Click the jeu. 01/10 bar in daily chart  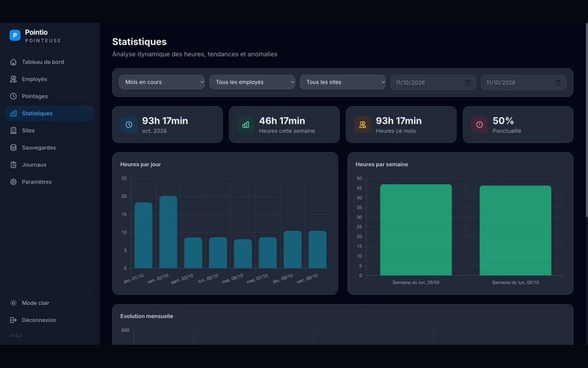(143, 236)
